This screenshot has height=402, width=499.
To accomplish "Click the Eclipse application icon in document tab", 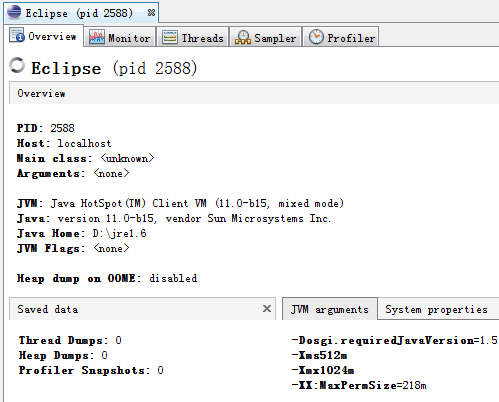I will tap(14, 12).
